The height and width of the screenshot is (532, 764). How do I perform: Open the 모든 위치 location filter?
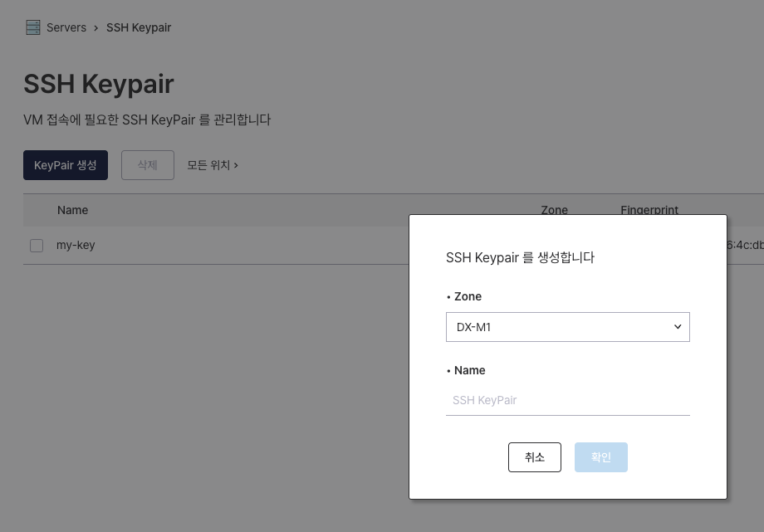(208, 164)
